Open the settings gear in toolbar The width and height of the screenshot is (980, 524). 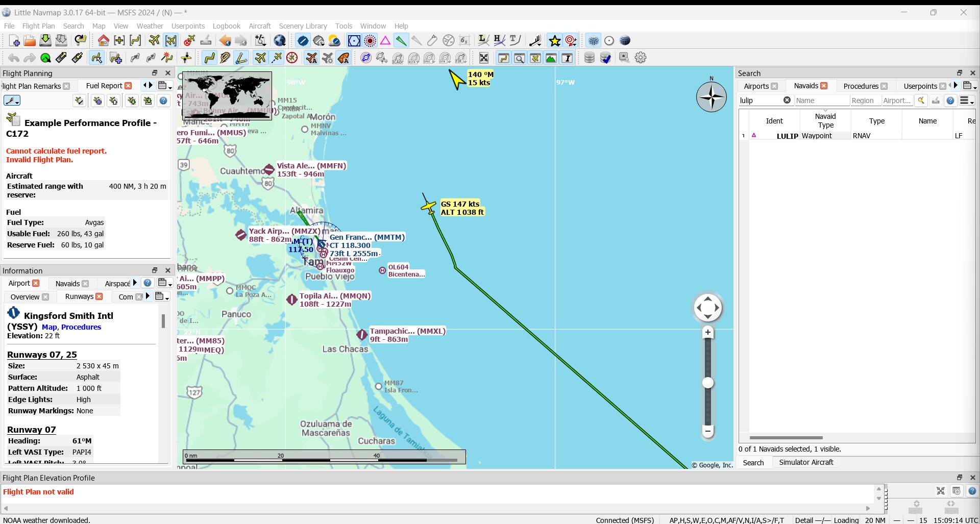[x=641, y=58]
